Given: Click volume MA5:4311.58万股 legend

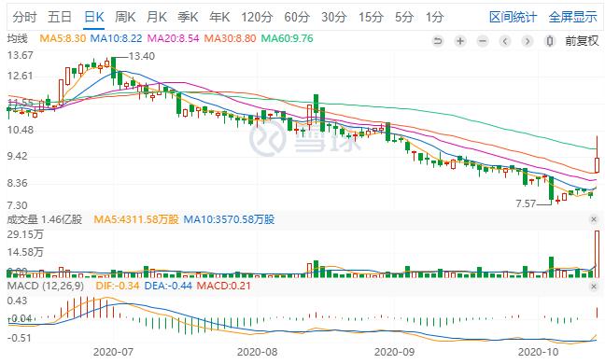Looking at the screenshot, I should coord(136,219).
